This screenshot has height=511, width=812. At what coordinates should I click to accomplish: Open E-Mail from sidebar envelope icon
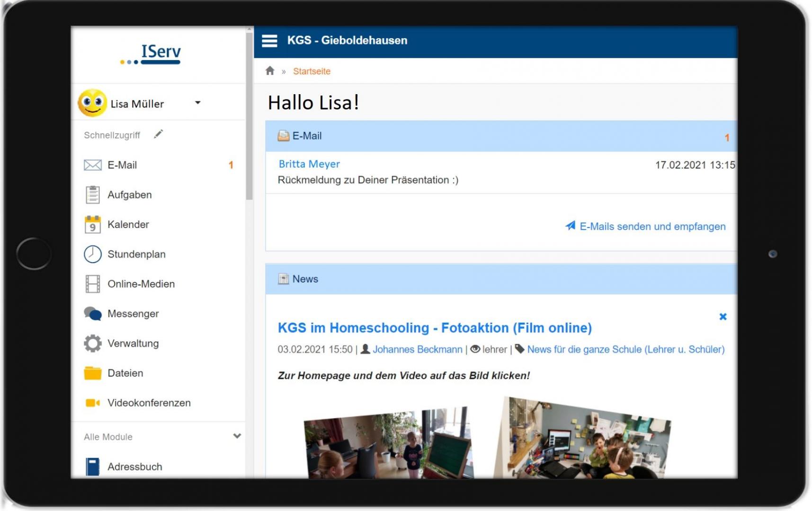tap(93, 165)
